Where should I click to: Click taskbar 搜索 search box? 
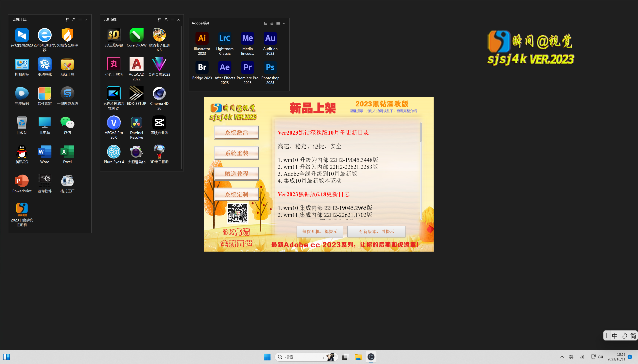(306, 357)
